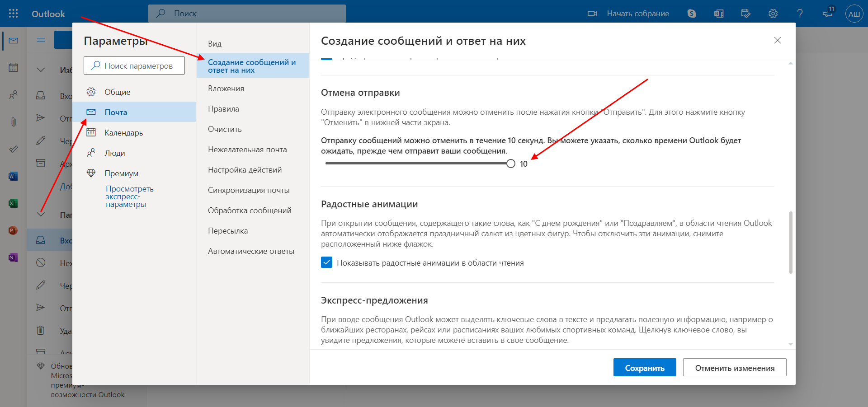Launch Word from left app rail
The image size is (868, 407).
point(13,176)
